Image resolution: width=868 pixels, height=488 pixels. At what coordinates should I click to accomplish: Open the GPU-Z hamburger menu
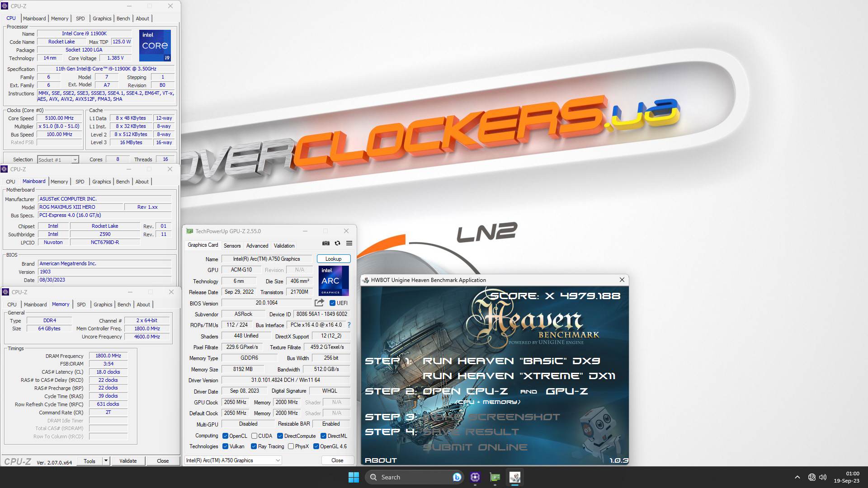[349, 243]
